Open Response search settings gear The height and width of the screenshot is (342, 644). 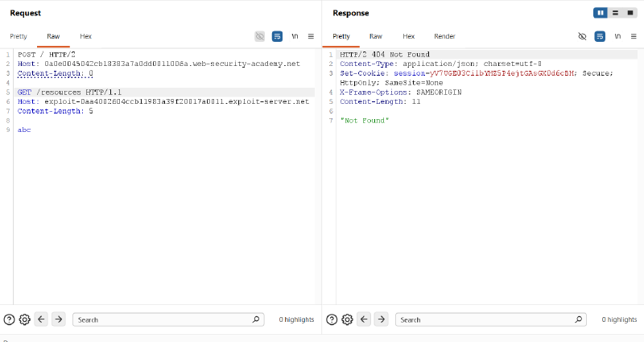348,319
